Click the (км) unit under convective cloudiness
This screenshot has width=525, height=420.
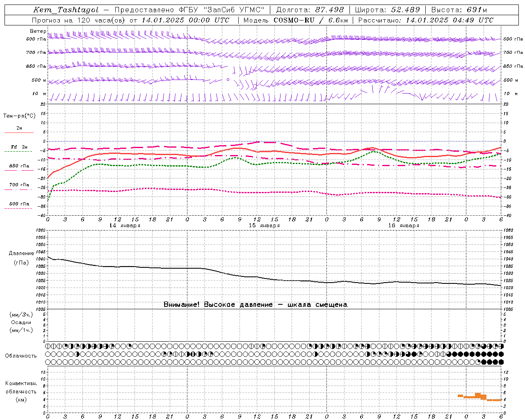(21, 399)
